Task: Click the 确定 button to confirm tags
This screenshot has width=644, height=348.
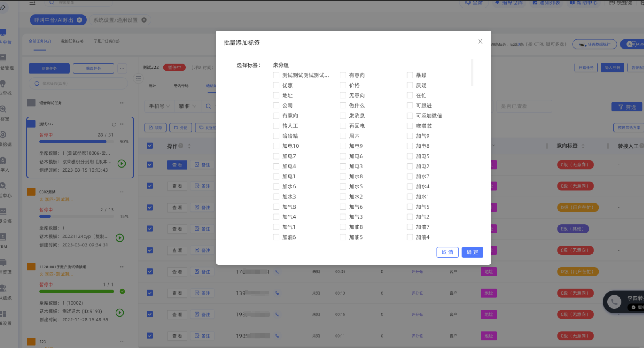Action: point(472,252)
